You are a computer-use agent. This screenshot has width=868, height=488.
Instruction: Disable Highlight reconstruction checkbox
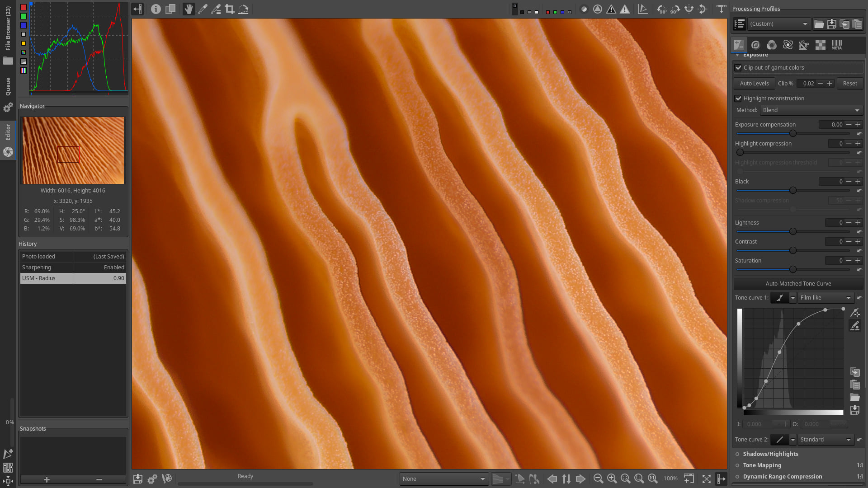click(738, 99)
